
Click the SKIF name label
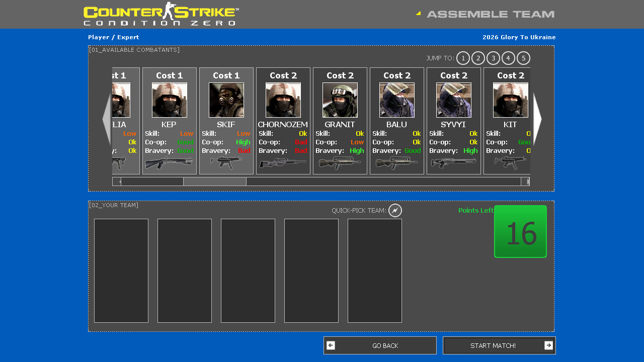(x=226, y=125)
